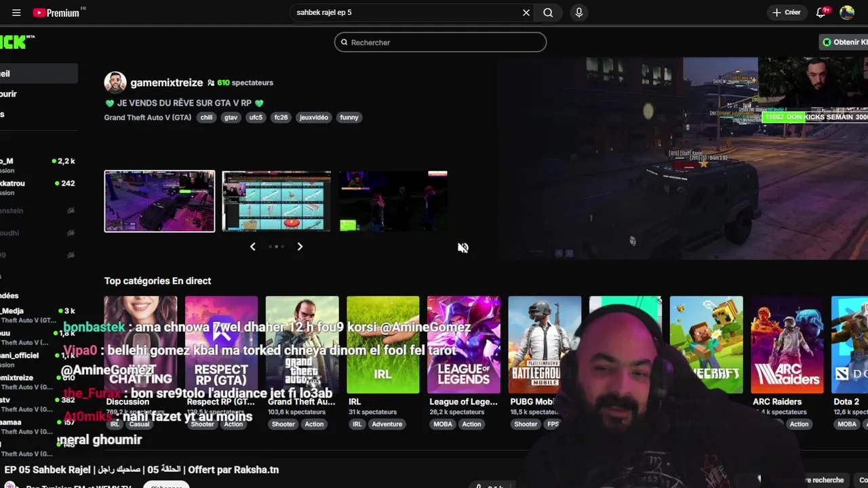Click video title EP 05 Sahbek Rajel
868x488 pixels.
(141, 470)
